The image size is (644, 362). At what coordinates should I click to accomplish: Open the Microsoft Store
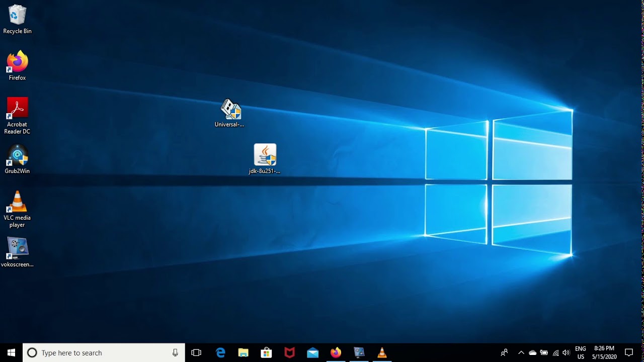[266, 352]
